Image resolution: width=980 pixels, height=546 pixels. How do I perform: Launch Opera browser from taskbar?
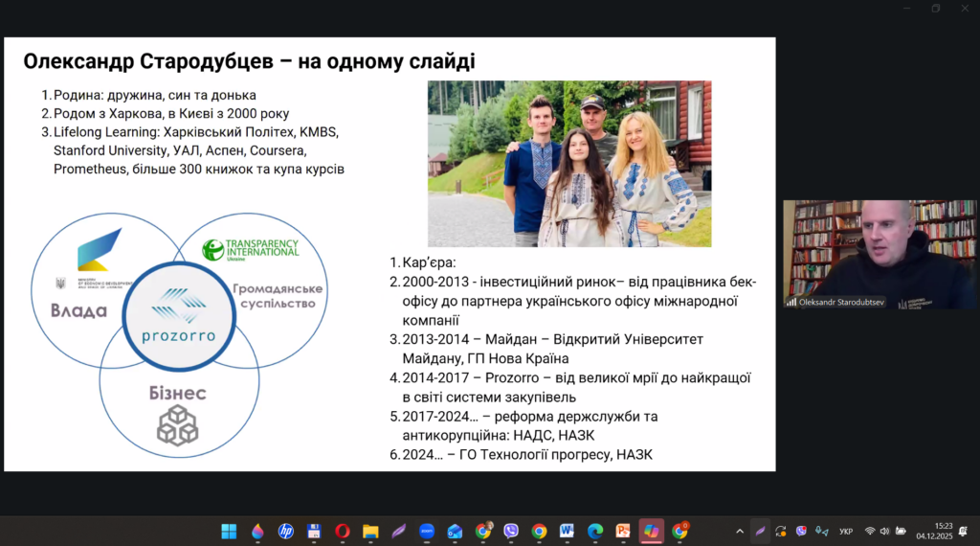(x=342, y=531)
